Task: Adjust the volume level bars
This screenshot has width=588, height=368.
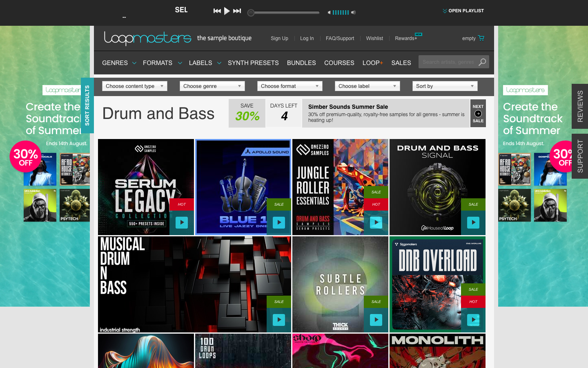Action: 341,12
